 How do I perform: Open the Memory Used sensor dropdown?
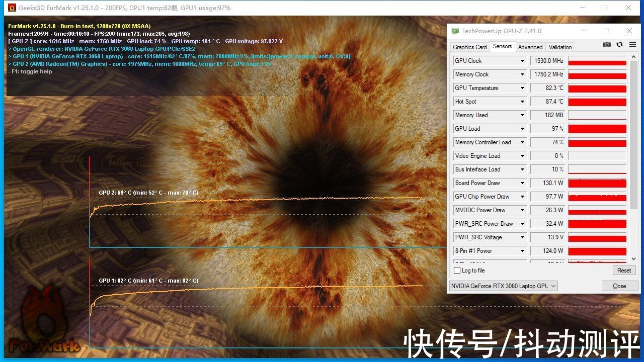[522, 115]
